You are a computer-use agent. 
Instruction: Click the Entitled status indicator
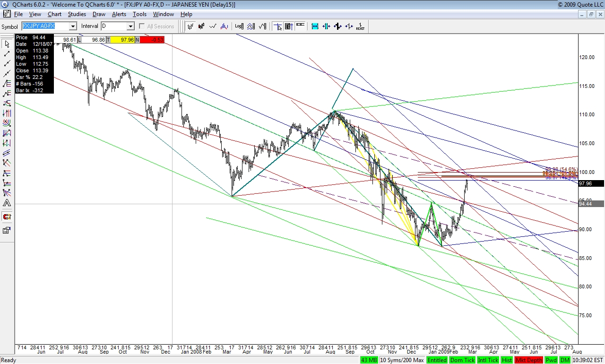(x=437, y=360)
